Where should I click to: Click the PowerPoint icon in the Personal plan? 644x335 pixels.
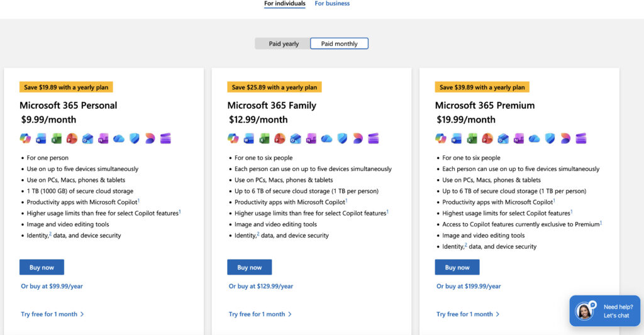(72, 138)
